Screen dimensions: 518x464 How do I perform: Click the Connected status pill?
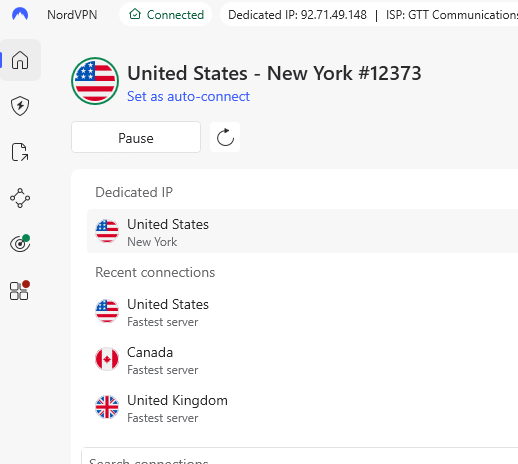point(166,15)
